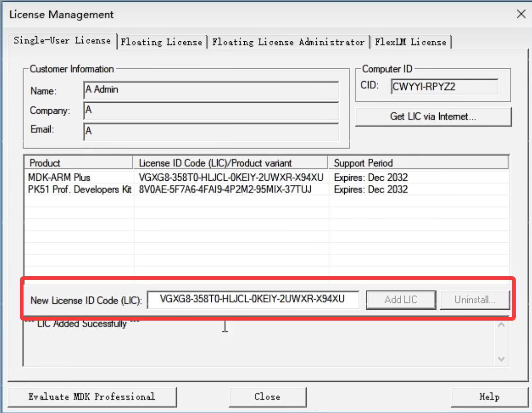Viewport: 532px width, 413px height.
Task: Click license code 8V0AE-5F7A6-4FAI9-4P2M2-95MIX-37TUJ
Action: [225, 189]
